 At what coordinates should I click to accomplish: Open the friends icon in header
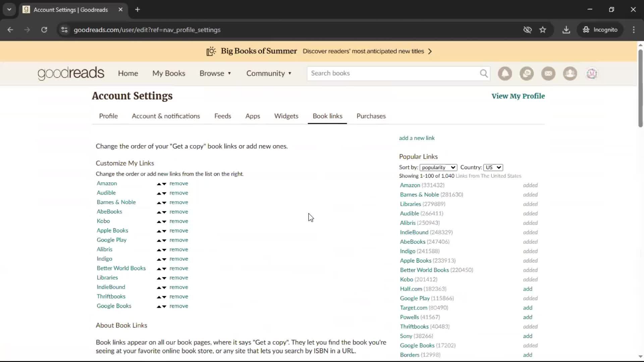(x=570, y=73)
